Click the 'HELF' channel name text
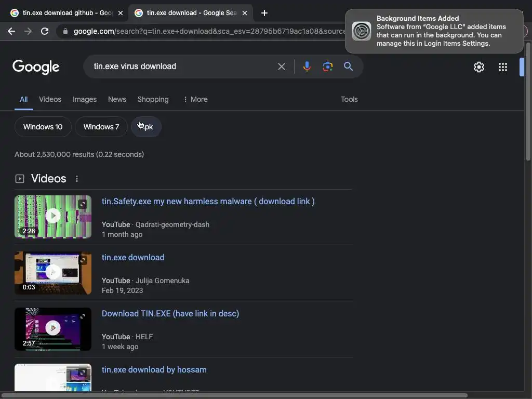The height and width of the screenshot is (399, 532). 144,337
